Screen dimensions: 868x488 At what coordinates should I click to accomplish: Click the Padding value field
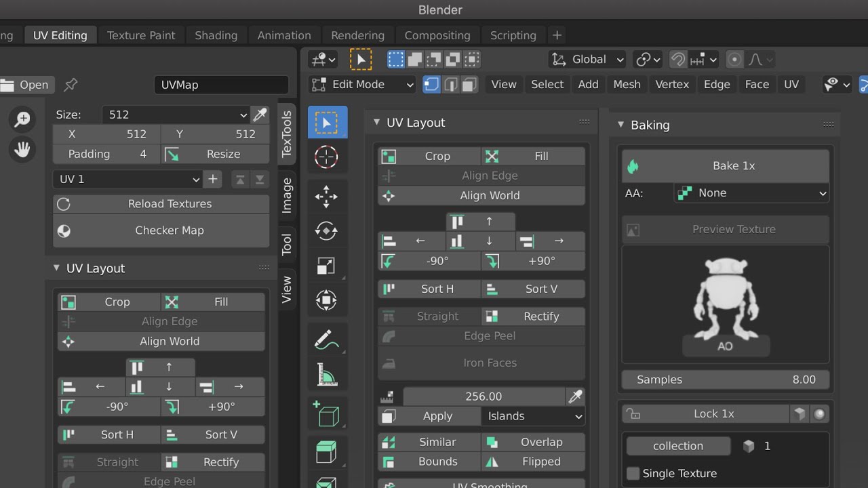107,154
